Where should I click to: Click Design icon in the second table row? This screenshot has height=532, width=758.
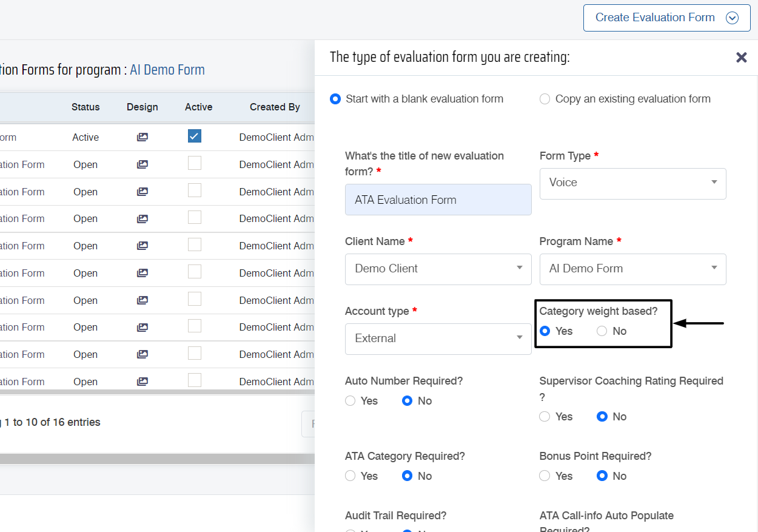[142, 164]
